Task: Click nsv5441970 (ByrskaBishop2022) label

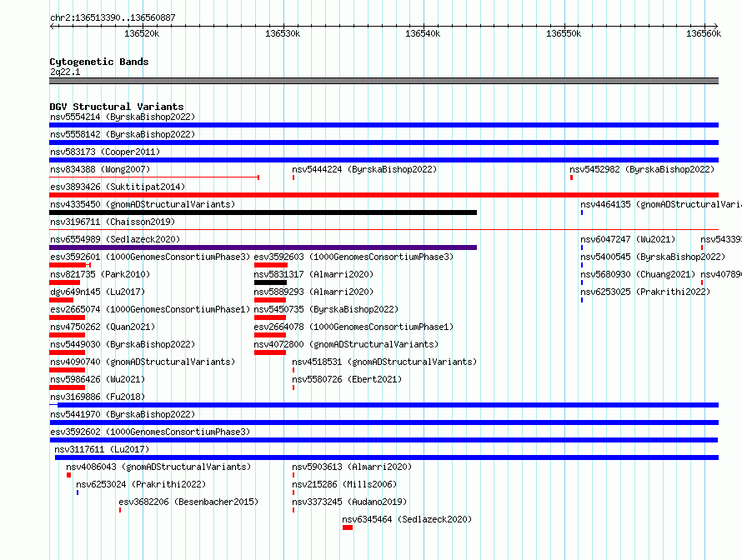Action: click(x=123, y=414)
